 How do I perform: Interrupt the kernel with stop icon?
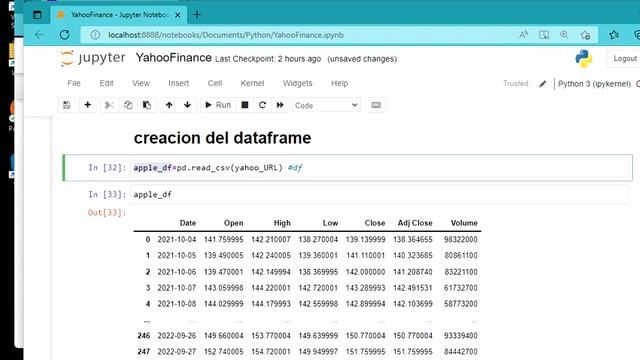click(x=245, y=105)
